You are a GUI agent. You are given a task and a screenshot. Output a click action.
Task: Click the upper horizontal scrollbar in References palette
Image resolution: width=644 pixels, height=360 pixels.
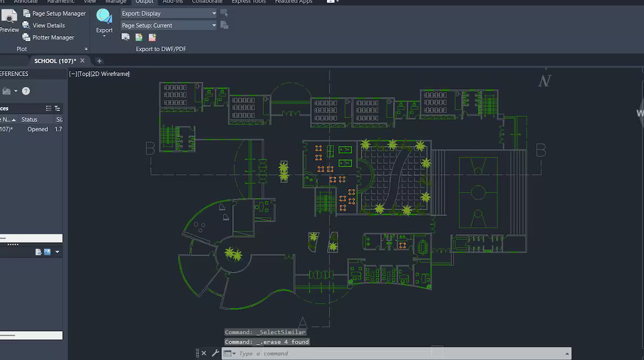click(x=31, y=238)
